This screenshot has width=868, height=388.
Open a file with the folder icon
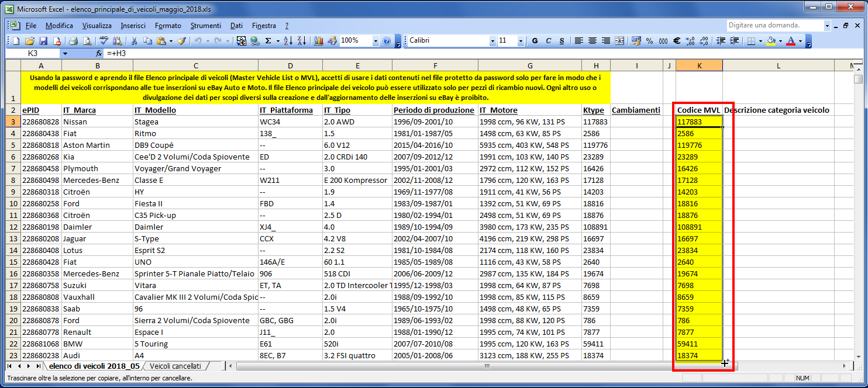[30, 41]
